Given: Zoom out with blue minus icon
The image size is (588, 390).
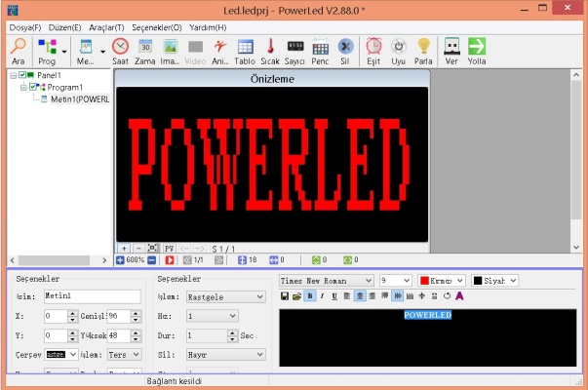Looking at the screenshot, I should coord(151,260).
